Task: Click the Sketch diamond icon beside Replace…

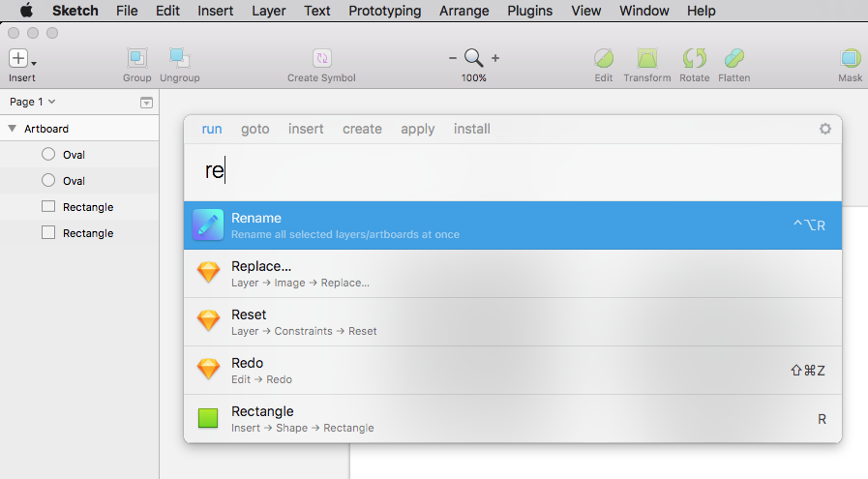Action: pos(208,273)
